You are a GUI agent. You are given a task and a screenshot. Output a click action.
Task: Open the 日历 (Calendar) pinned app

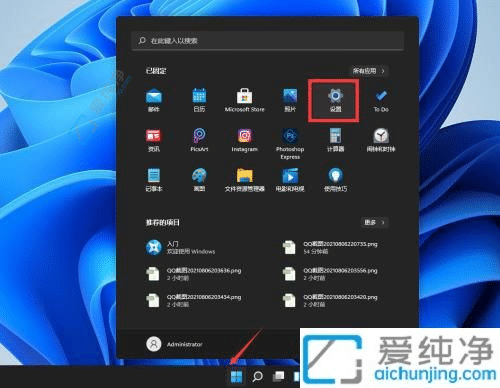[199, 100]
